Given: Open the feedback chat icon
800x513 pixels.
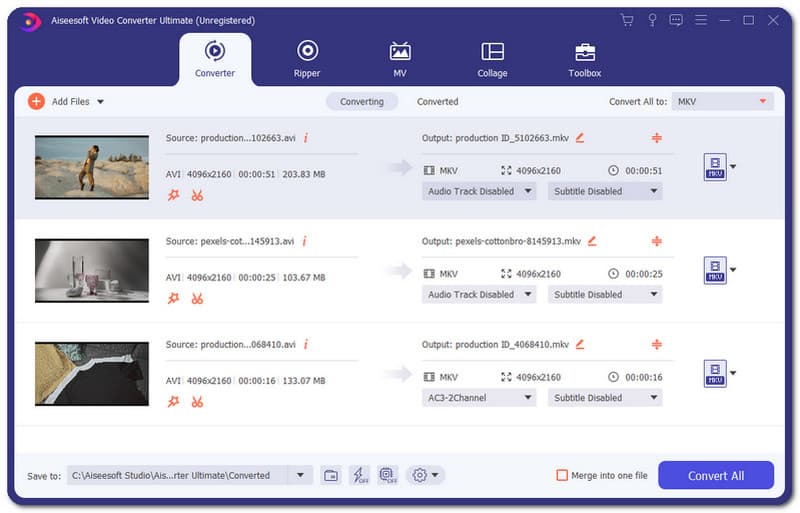Looking at the screenshot, I should click(x=676, y=20).
